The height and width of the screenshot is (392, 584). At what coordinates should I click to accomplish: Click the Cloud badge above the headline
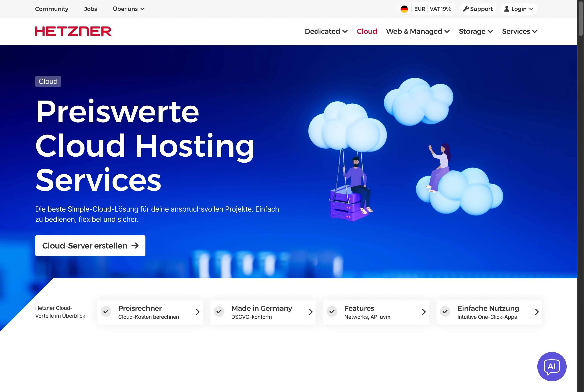click(48, 81)
